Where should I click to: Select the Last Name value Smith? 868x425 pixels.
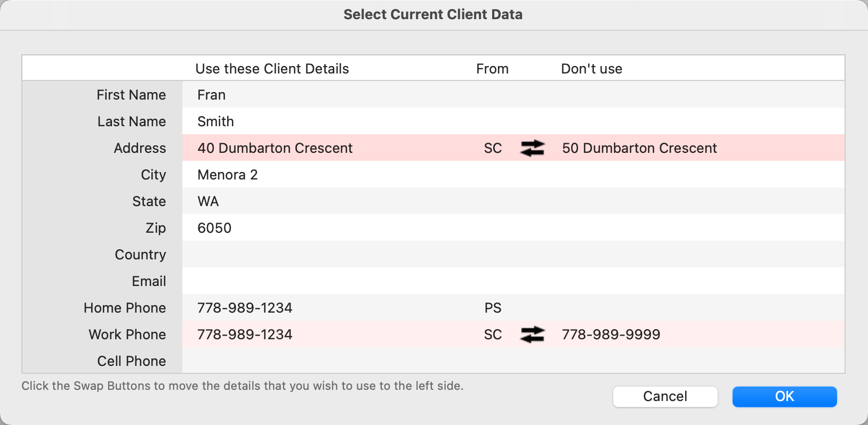215,121
